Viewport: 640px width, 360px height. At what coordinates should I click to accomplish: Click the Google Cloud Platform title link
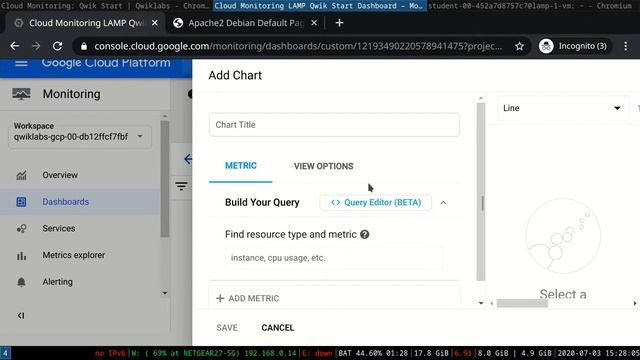click(x=106, y=63)
